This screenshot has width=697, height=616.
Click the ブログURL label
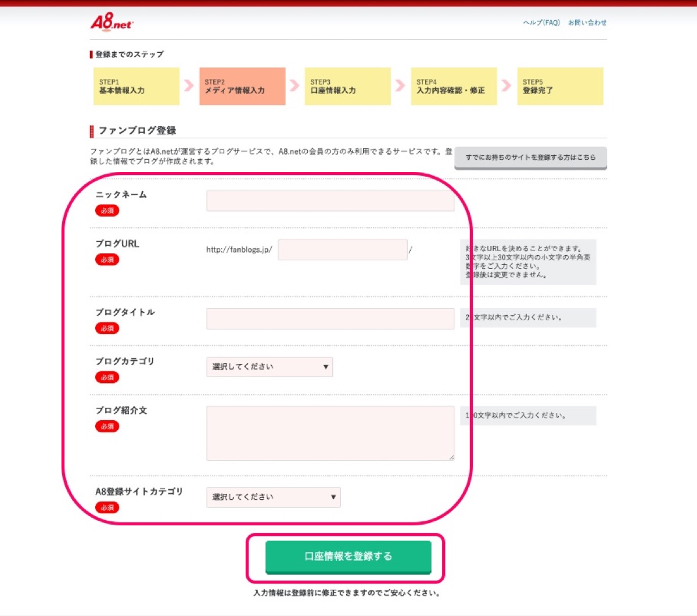(x=117, y=243)
